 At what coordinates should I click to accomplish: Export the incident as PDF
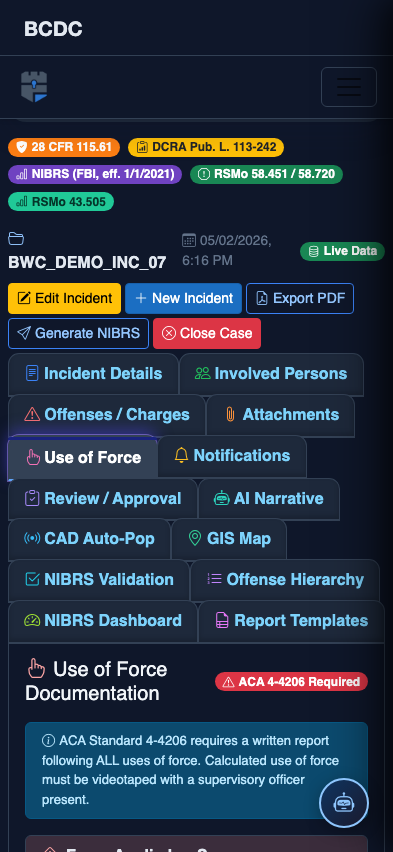[300, 298]
